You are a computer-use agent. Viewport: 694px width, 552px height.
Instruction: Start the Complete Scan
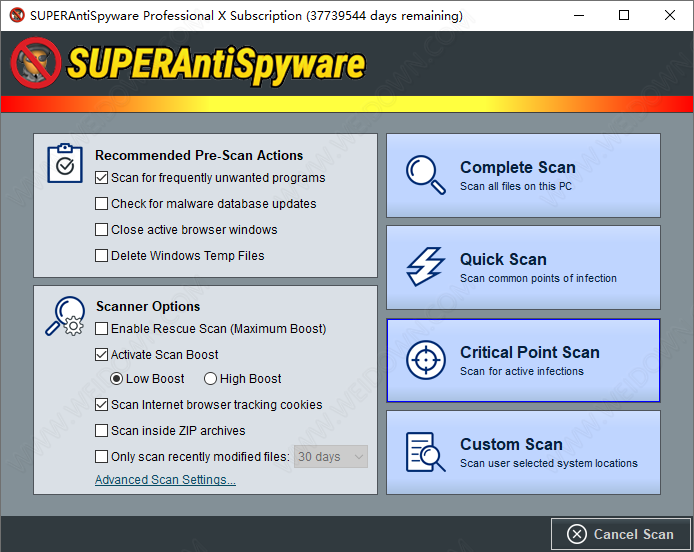tap(524, 175)
